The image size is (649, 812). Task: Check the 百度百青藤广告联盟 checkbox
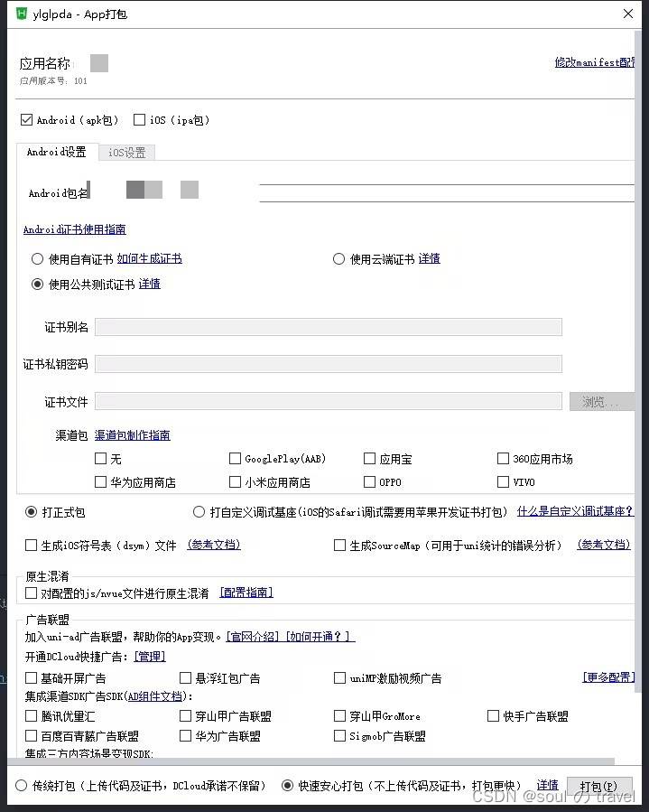point(31,736)
